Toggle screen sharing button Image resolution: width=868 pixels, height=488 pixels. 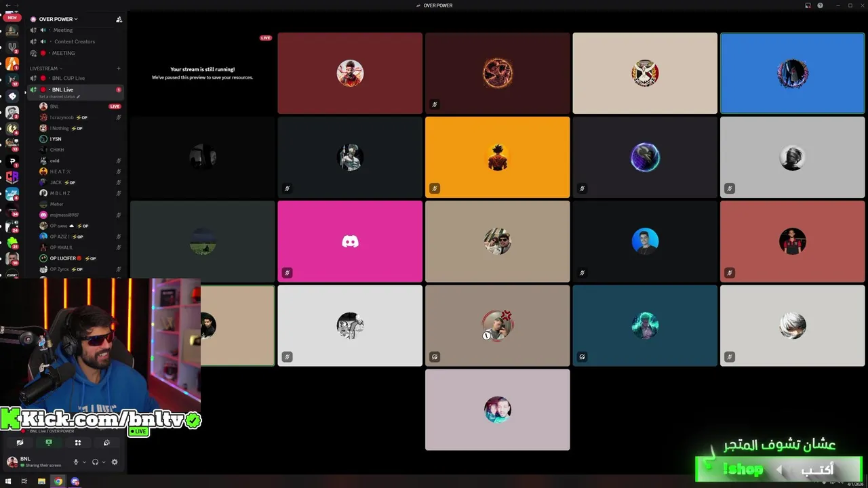point(49,443)
